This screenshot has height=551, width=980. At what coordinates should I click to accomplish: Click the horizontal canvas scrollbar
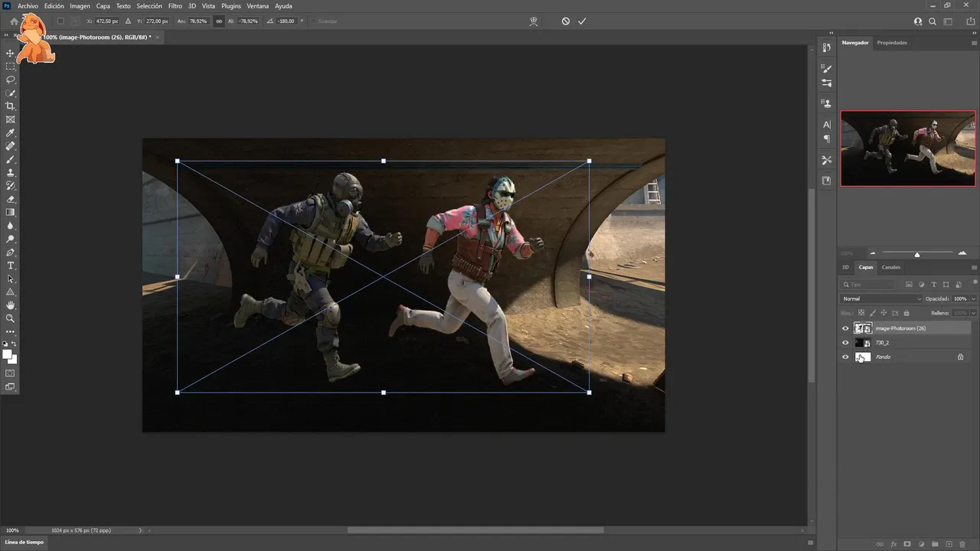(x=475, y=530)
